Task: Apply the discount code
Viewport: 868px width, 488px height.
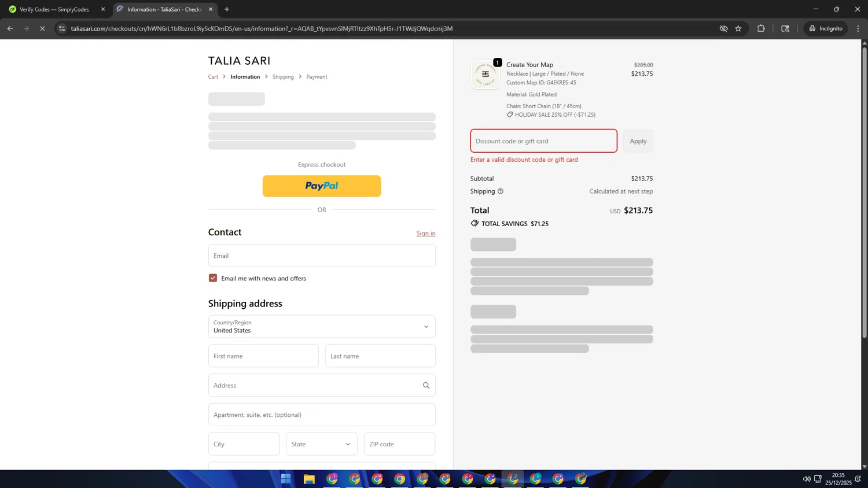Action: click(x=638, y=141)
